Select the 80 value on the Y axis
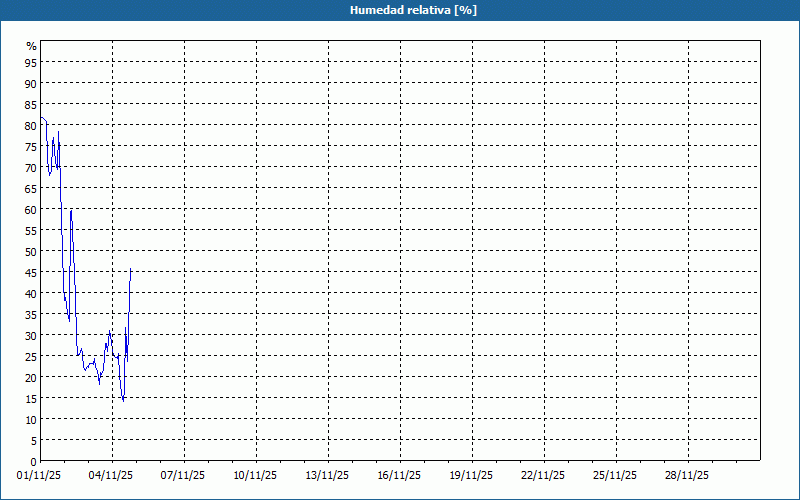The width and height of the screenshot is (800, 500). [x=31, y=126]
